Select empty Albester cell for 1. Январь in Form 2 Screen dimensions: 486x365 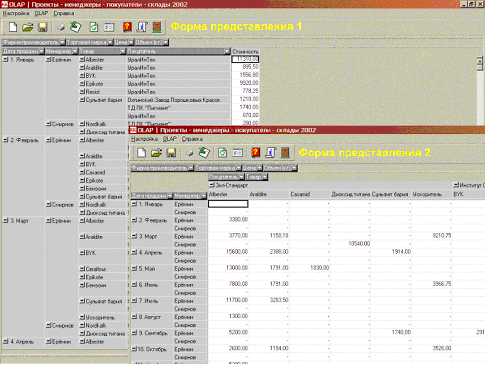(228, 204)
